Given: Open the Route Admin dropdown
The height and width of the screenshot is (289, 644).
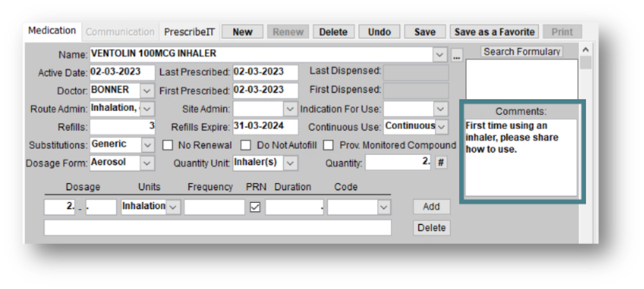Looking at the screenshot, I should [147, 109].
